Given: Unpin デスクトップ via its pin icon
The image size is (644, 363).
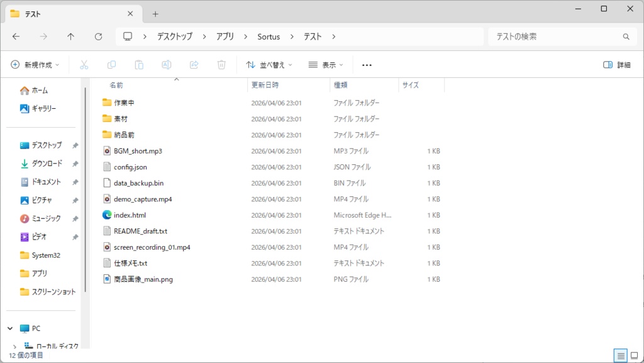Looking at the screenshot, I should pos(75,145).
